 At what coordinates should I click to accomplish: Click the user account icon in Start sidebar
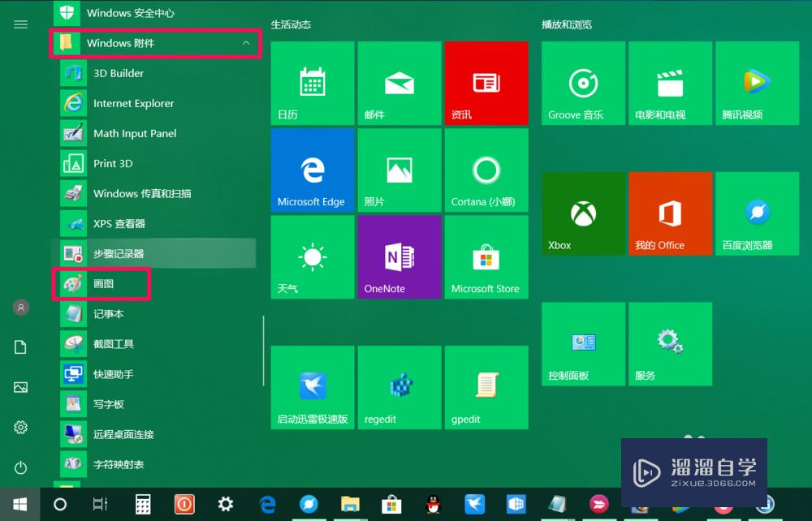point(21,308)
